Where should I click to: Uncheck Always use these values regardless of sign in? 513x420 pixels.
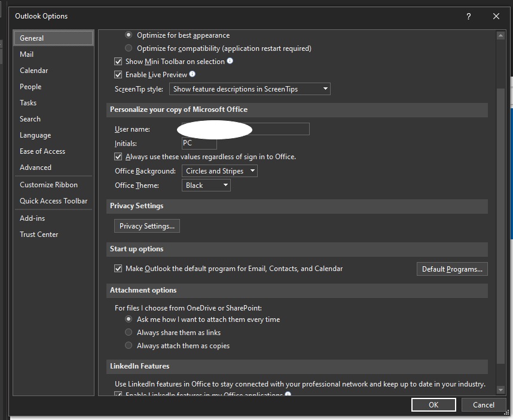click(118, 156)
